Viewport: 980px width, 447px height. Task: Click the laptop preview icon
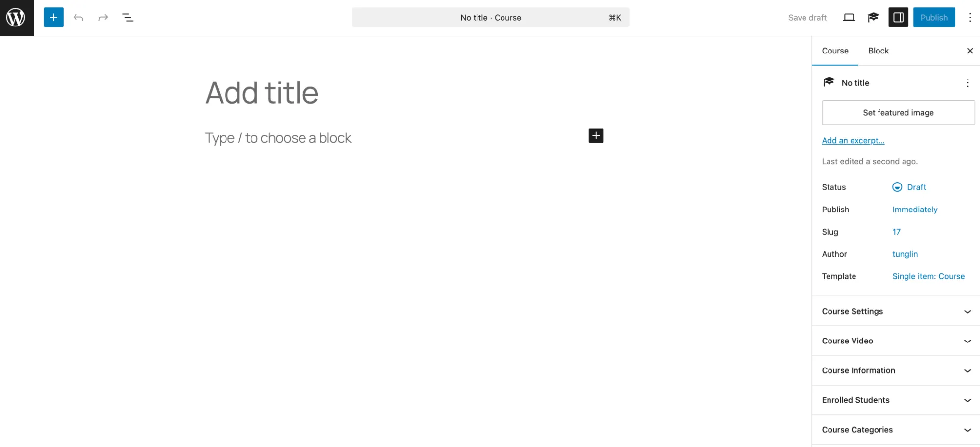coord(849,18)
